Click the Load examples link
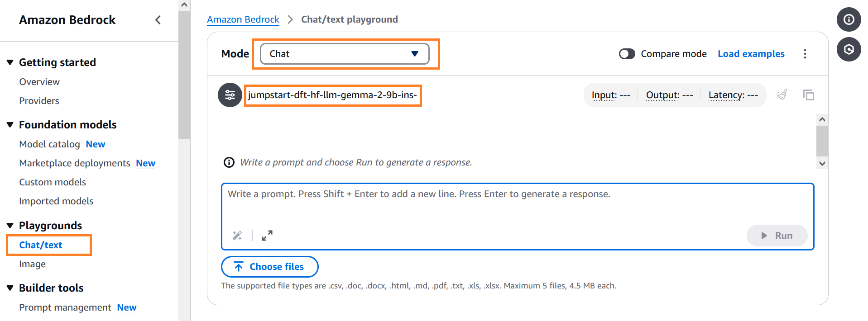 point(751,54)
